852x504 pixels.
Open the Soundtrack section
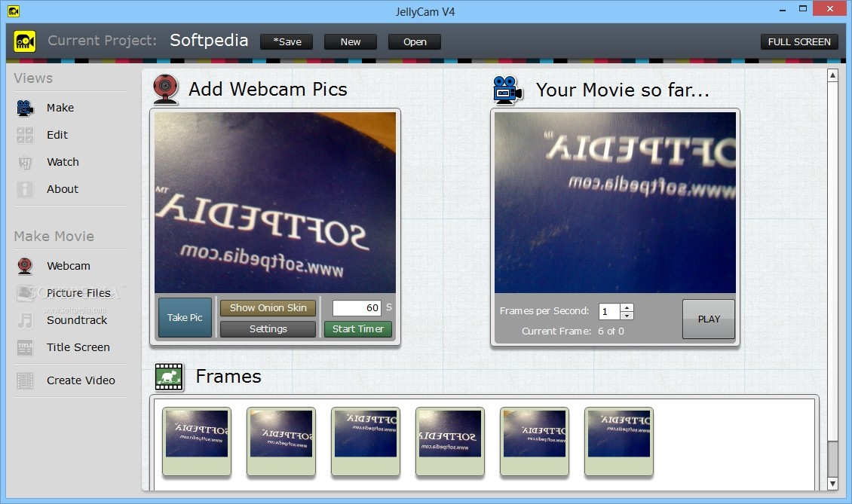tap(77, 320)
